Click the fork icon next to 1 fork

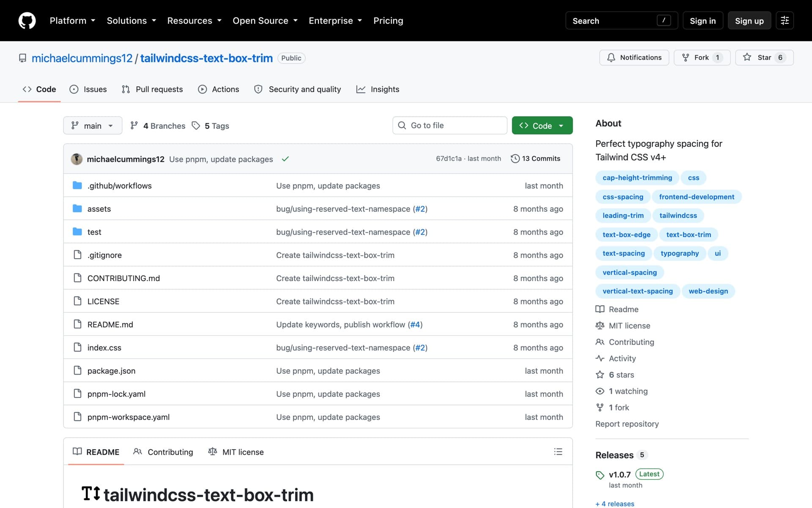point(600,407)
